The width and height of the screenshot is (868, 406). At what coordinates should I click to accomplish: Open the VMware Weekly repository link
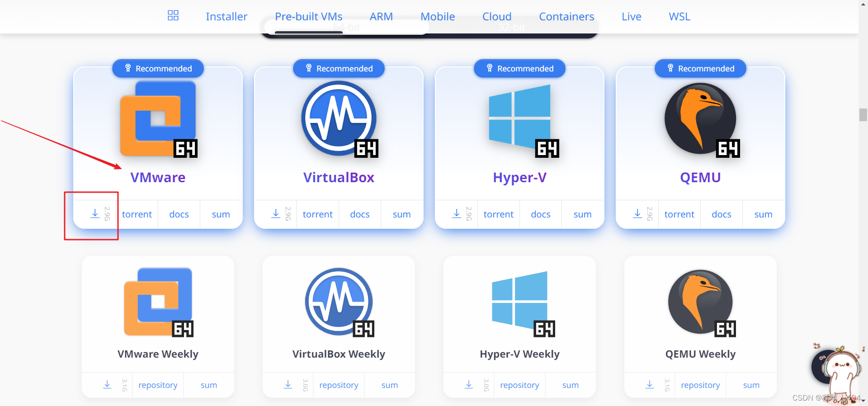[158, 385]
